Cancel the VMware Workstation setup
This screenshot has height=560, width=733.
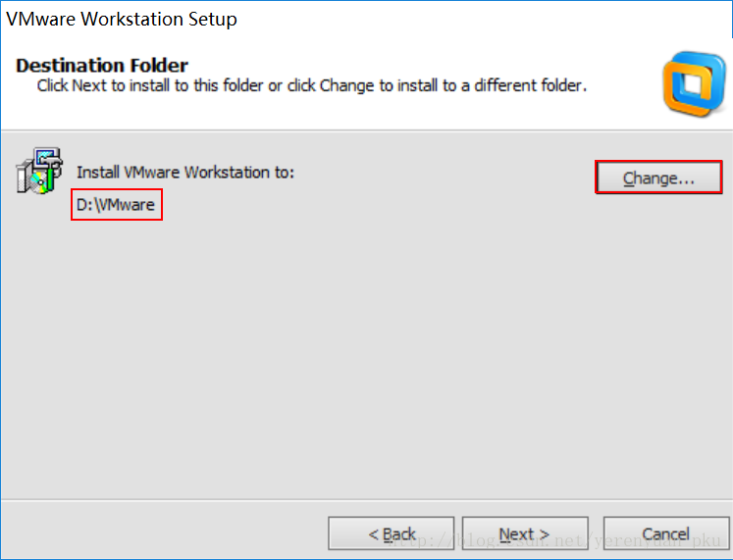665,534
